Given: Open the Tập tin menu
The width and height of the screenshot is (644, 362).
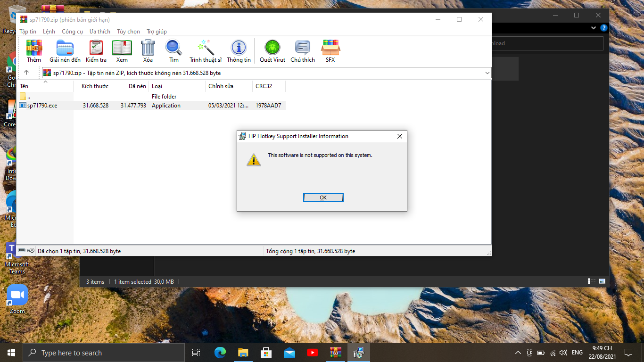Looking at the screenshot, I should tap(28, 31).
